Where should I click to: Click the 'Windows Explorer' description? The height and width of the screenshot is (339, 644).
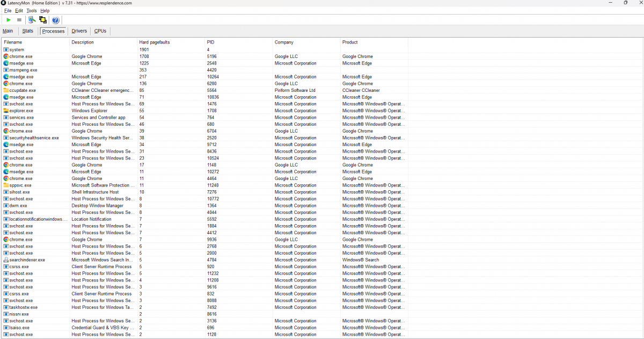90,111
